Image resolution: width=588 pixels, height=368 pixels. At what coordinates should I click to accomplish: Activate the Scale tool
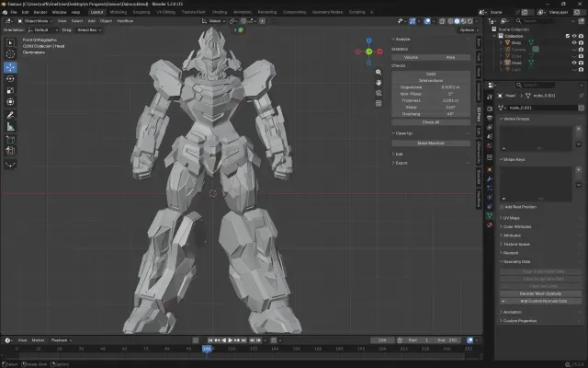pos(10,90)
